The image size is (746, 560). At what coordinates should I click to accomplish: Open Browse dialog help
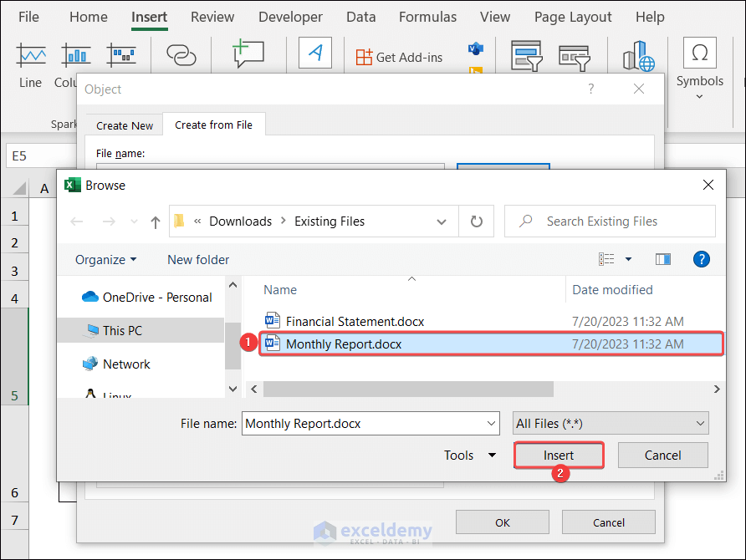click(702, 259)
